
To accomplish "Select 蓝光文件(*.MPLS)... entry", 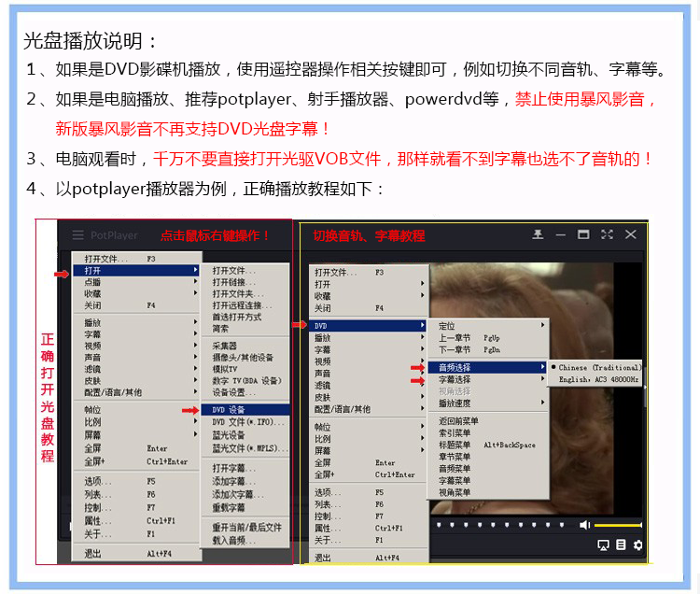I will [x=245, y=448].
